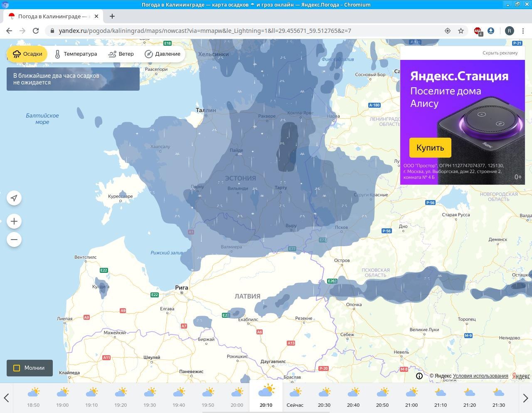
Task: Select the 20:30 timeline slot
Action: (324, 398)
